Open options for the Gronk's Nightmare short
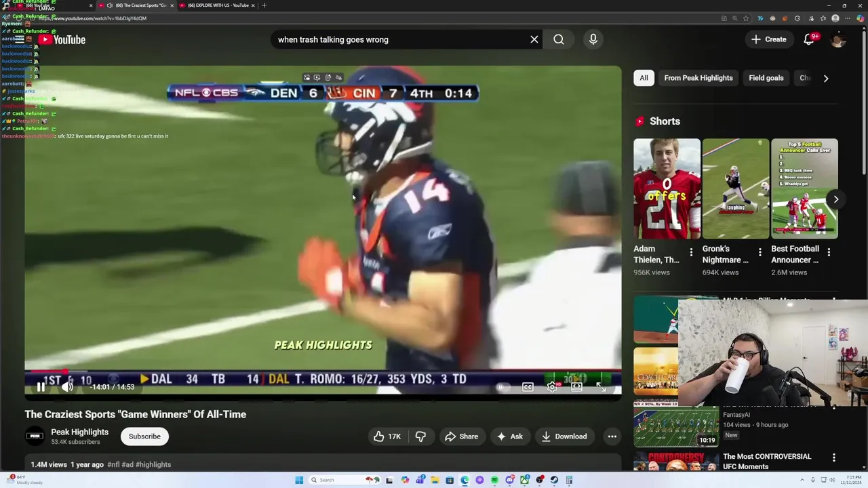 759,252
